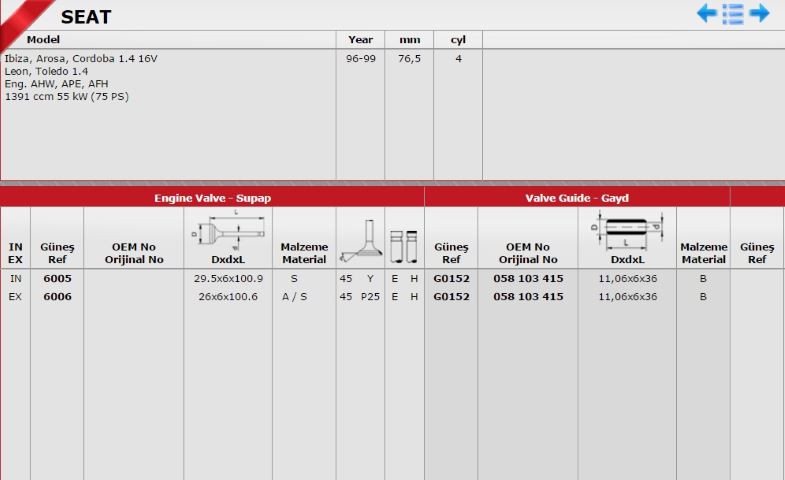Click the Model column header
785x480 pixels.
coord(43,40)
